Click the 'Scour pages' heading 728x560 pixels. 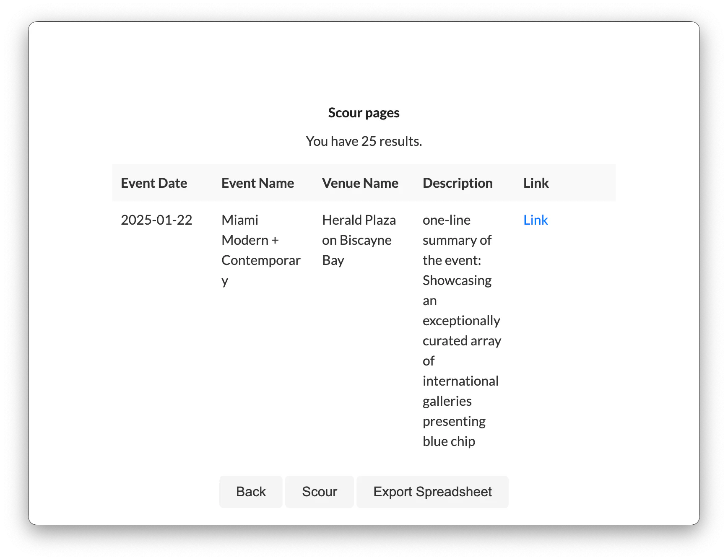[x=364, y=113]
